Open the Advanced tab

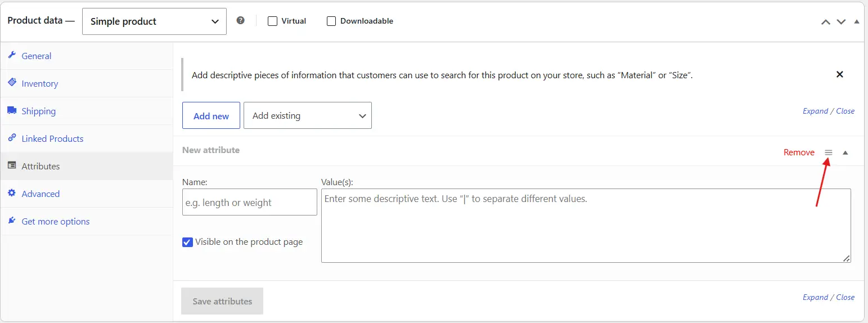pos(87,194)
